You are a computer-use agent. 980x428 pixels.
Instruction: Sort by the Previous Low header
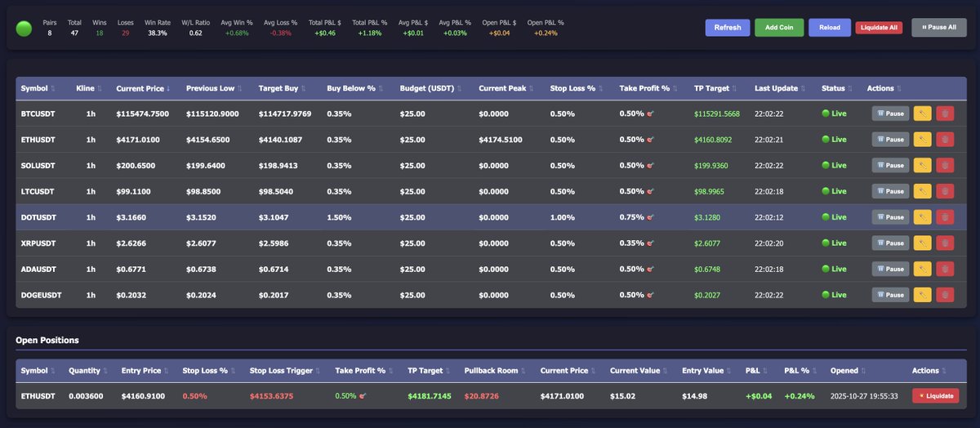tap(215, 88)
